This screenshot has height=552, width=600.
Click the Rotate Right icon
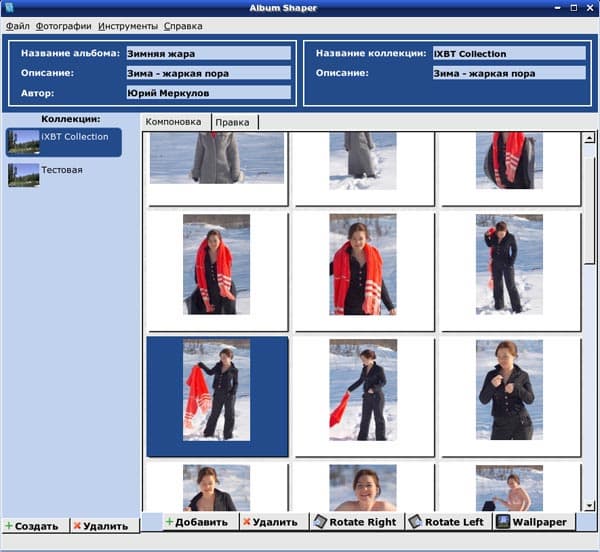pyautogui.click(x=320, y=521)
